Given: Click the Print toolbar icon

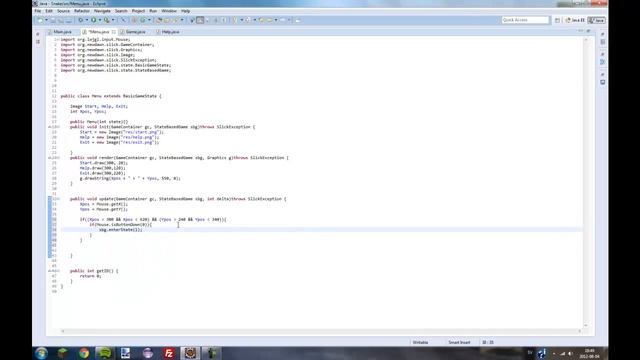Looking at the screenshot, I should tap(69, 20).
